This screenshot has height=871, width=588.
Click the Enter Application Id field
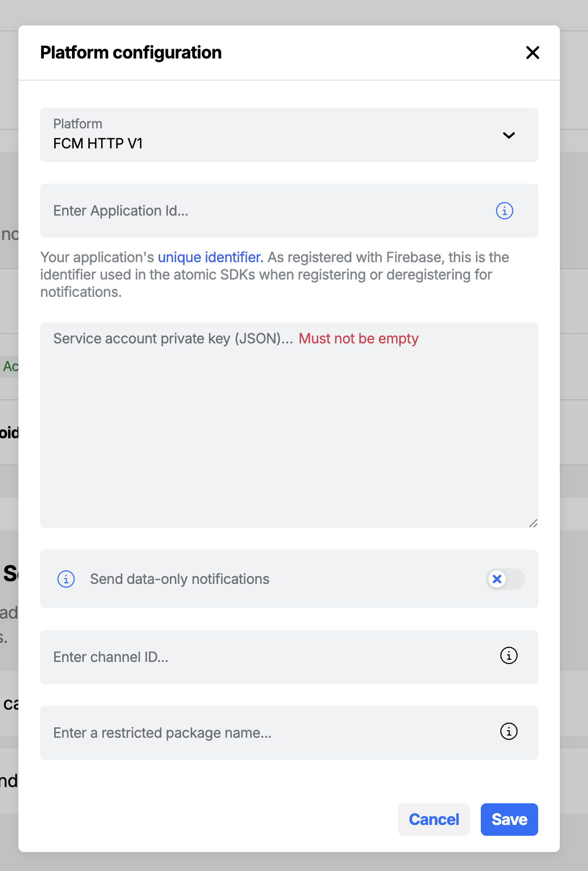pyautogui.click(x=244, y=211)
